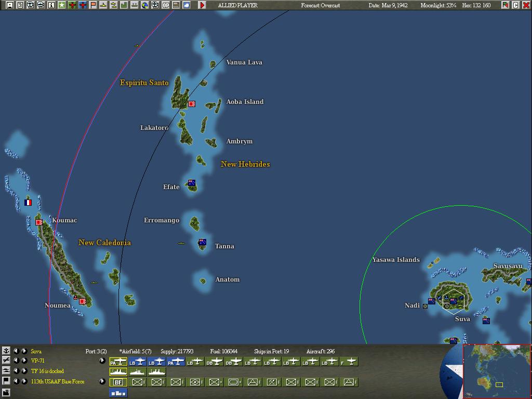Select next task force arrow beside TF 16
This screenshot has width=532, height=399.
click(24, 371)
